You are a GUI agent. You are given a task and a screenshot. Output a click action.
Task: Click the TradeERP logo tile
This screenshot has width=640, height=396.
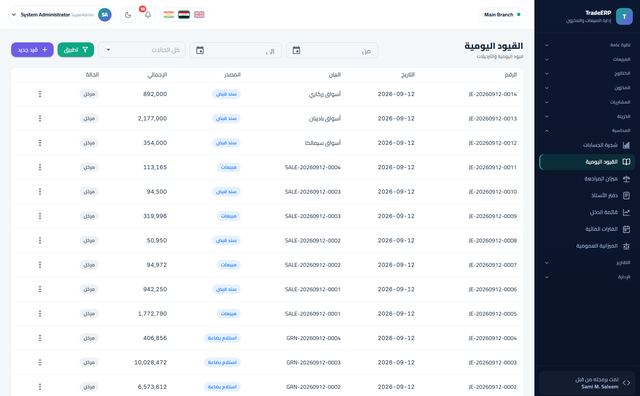(x=624, y=16)
